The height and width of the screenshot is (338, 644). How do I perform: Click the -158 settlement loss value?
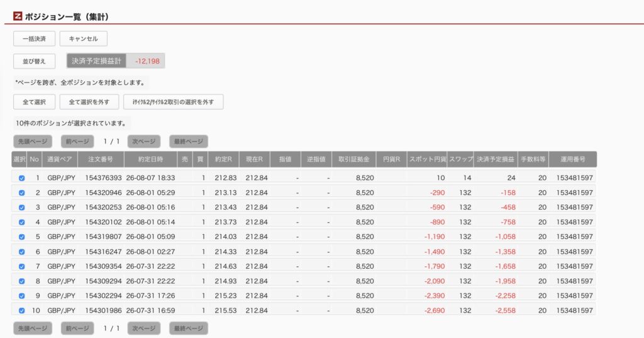click(508, 193)
